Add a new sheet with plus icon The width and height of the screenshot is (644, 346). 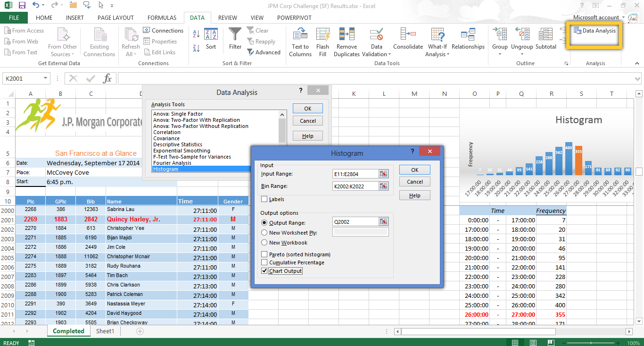(140, 331)
